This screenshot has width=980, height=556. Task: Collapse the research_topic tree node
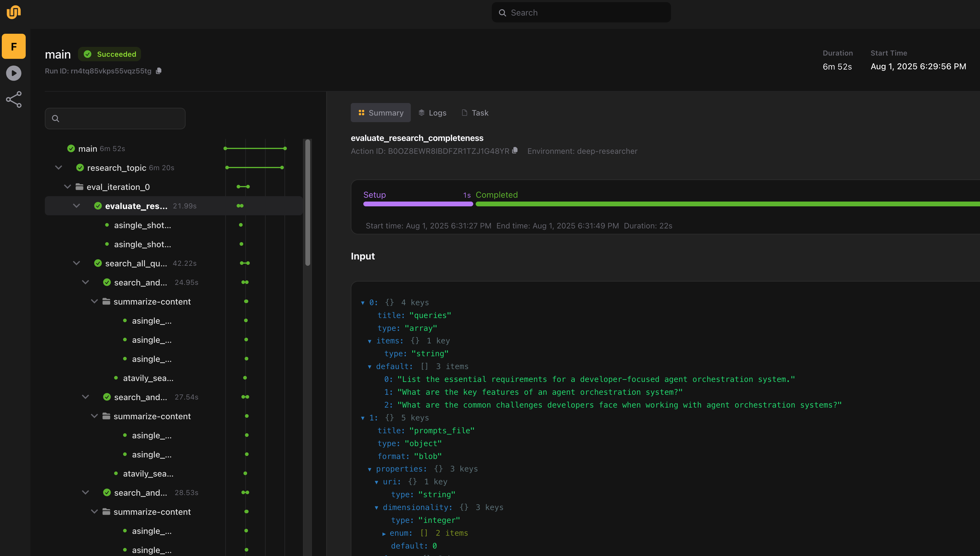59,168
